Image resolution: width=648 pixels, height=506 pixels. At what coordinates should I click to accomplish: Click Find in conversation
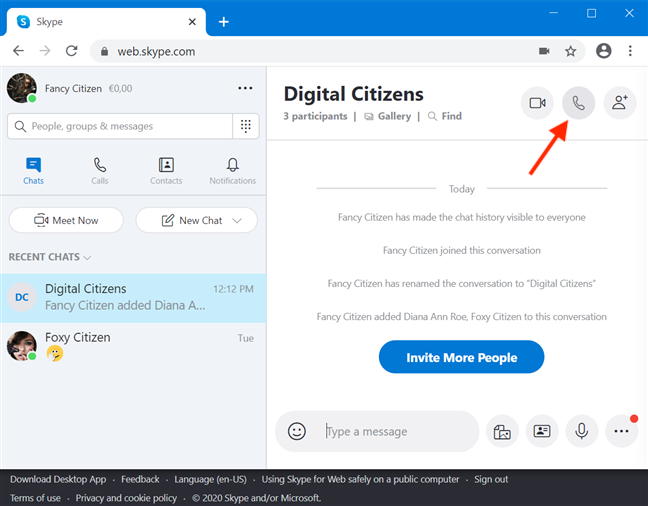445,116
